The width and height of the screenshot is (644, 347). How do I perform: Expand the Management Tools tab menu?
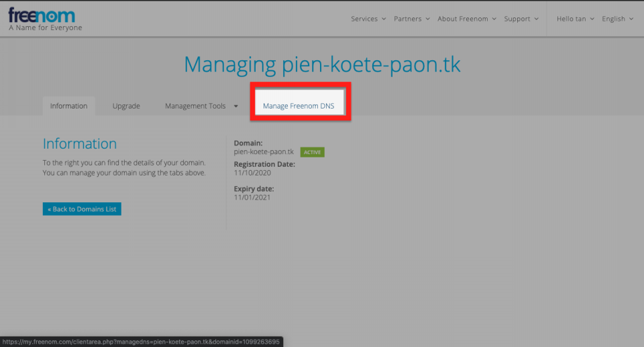(201, 106)
